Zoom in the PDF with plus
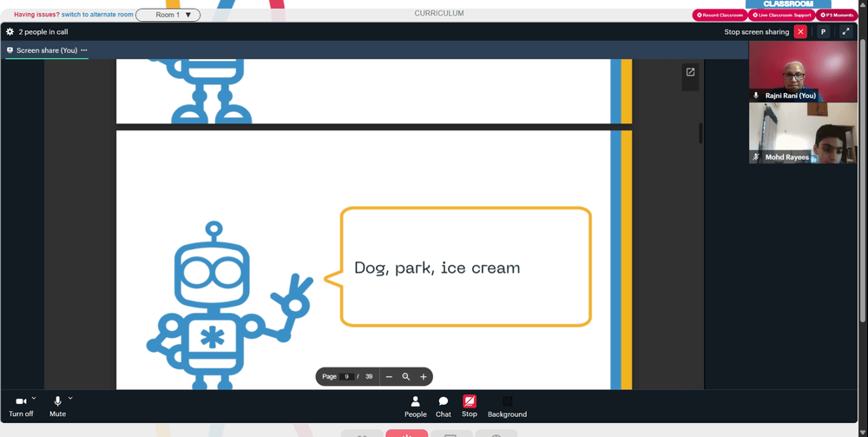Viewport: 868px width, 437px height. click(x=424, y=377)
